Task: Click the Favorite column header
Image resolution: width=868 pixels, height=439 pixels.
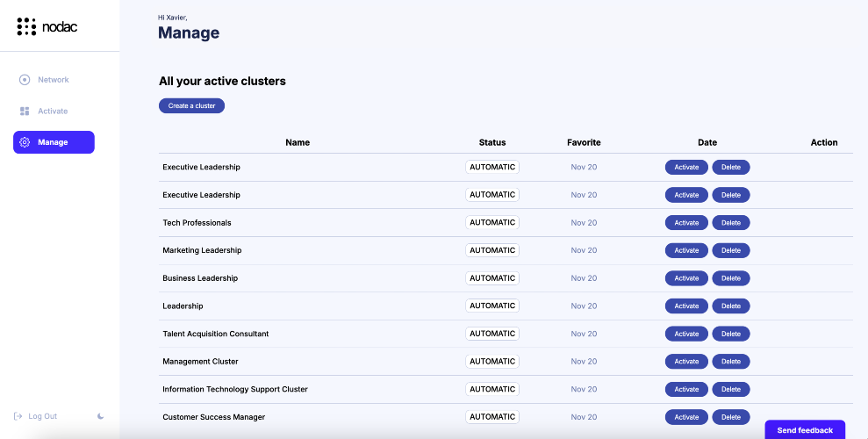Action: pyautogui.click(x=584, y=142)
